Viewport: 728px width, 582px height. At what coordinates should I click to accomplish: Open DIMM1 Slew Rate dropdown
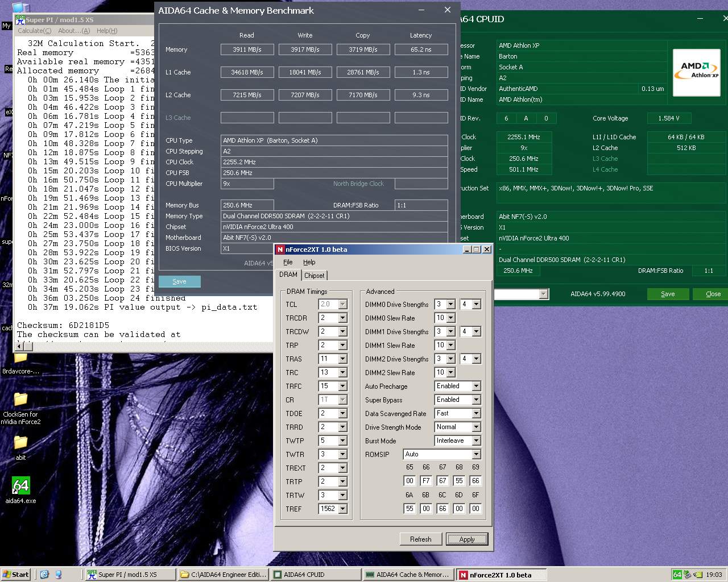tap(450, 346)
